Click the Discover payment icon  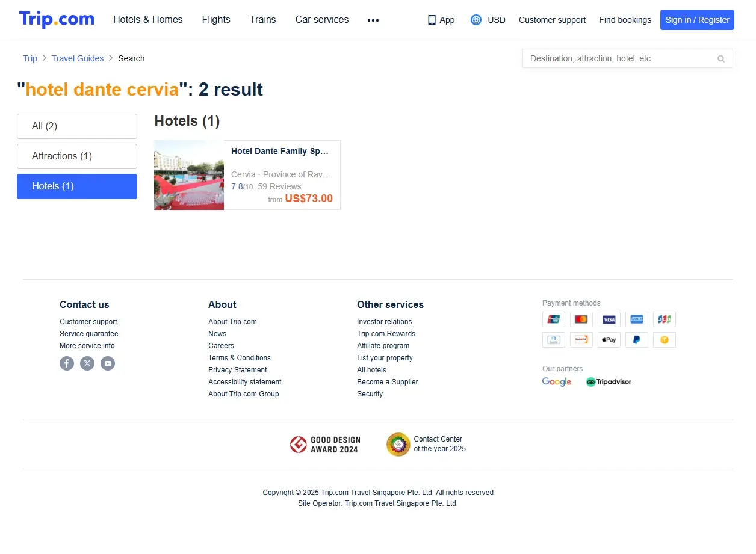pyautogui.click(x=581, y=340)
